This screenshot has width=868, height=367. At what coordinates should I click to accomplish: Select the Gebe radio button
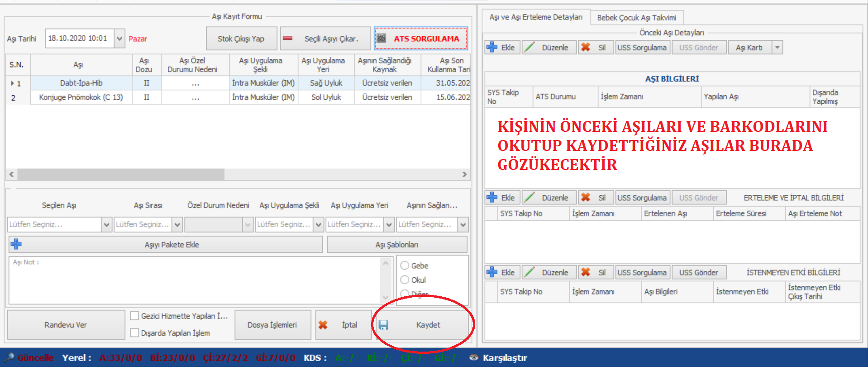pos(405,266)
